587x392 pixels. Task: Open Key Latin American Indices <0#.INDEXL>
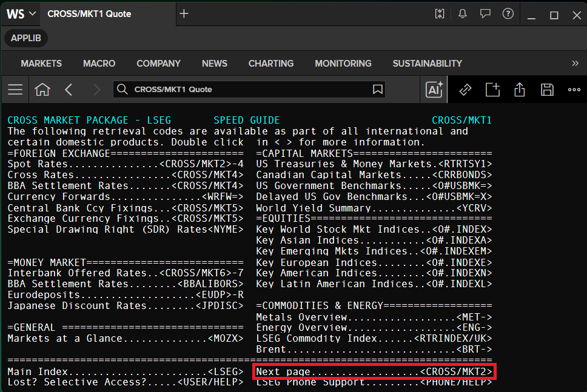(459, 284)
